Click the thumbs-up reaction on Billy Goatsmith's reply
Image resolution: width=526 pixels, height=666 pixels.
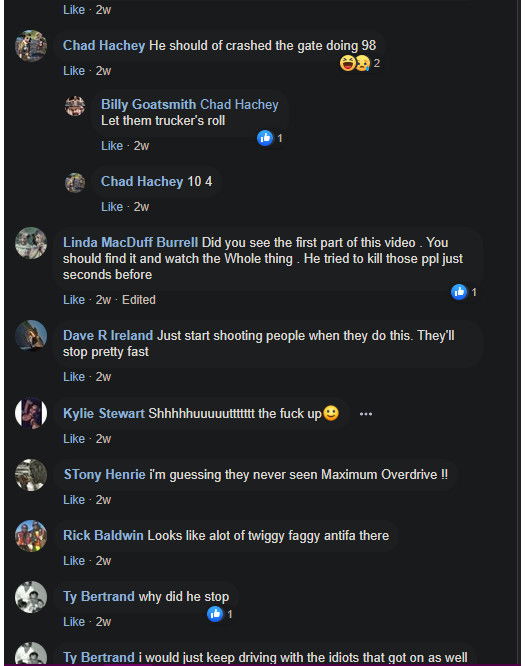[x=265, y=138]
